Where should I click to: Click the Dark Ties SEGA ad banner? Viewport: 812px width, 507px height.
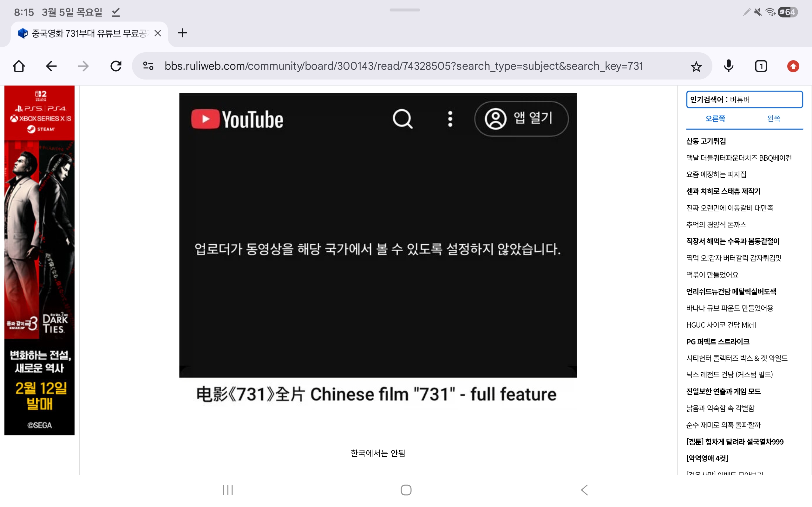pyautogui.click(x=39, y=260)
